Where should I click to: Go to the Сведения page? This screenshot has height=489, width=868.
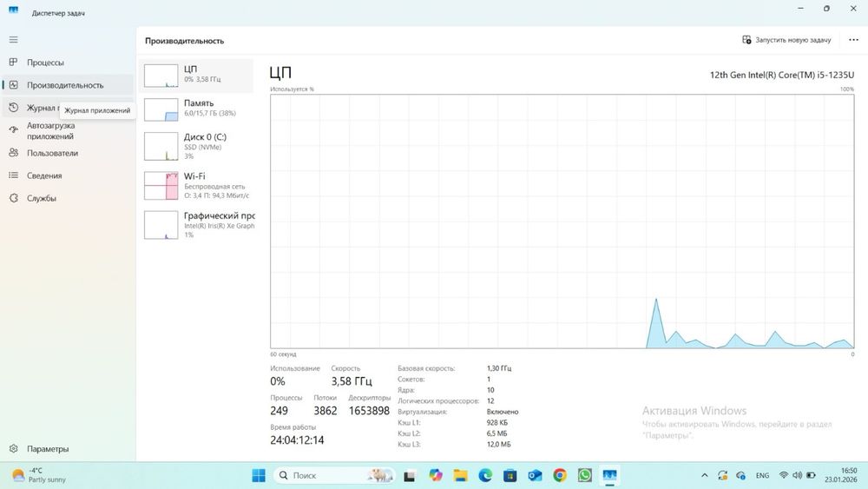[68, 175]
